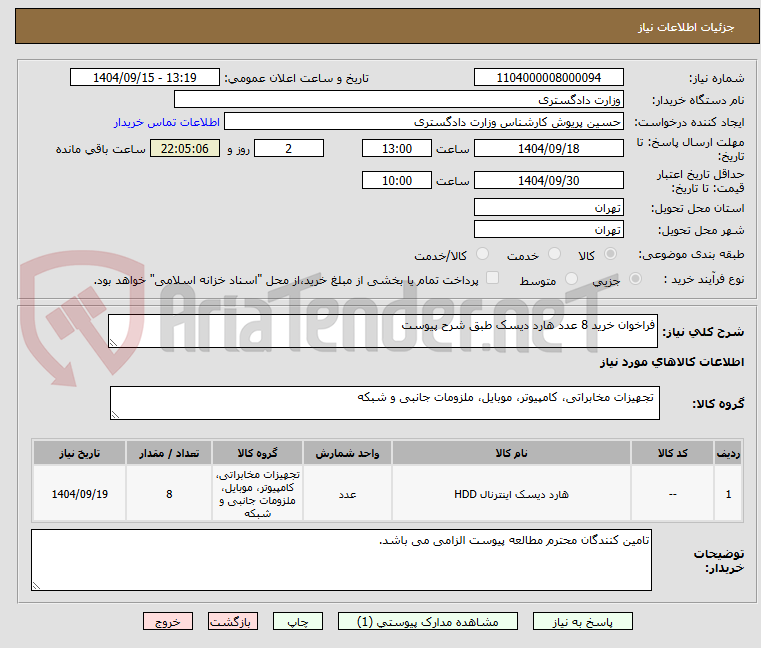Click the جزئیات اطلاعات نیاز header title
761x648 pixels.
685,27
